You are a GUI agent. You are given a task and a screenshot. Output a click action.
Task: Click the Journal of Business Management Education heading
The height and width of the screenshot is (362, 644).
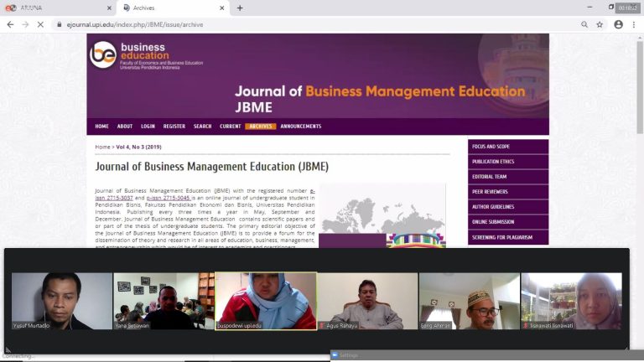click(x=212, y=167)
